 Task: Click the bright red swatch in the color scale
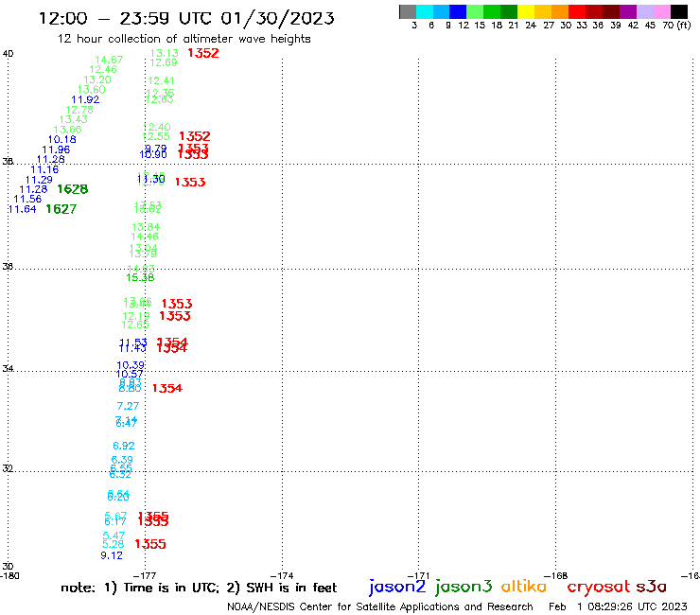(x=577, y=11)
